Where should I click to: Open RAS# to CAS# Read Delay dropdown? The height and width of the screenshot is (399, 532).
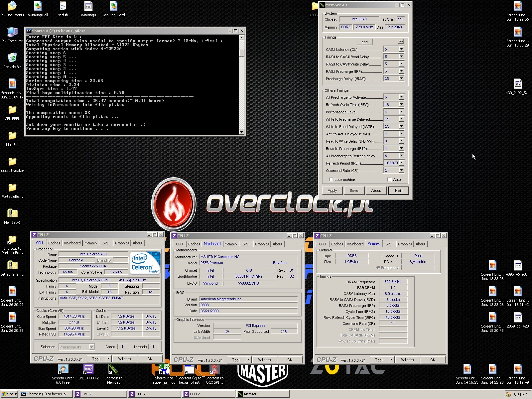click(x=401, y=57)
